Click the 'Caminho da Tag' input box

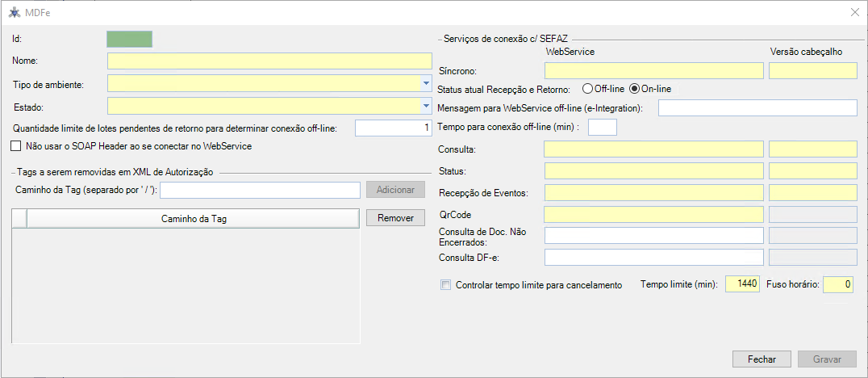[260, 190]
